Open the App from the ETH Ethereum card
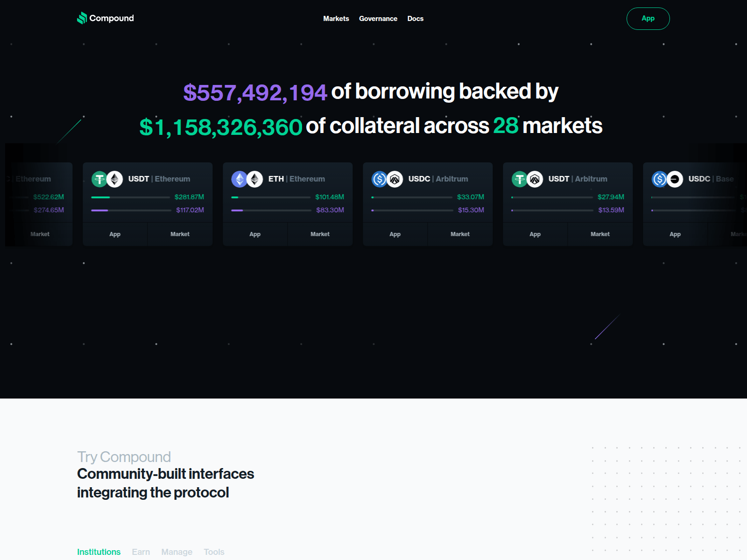747x560 pixels. [x=255, y=234]
